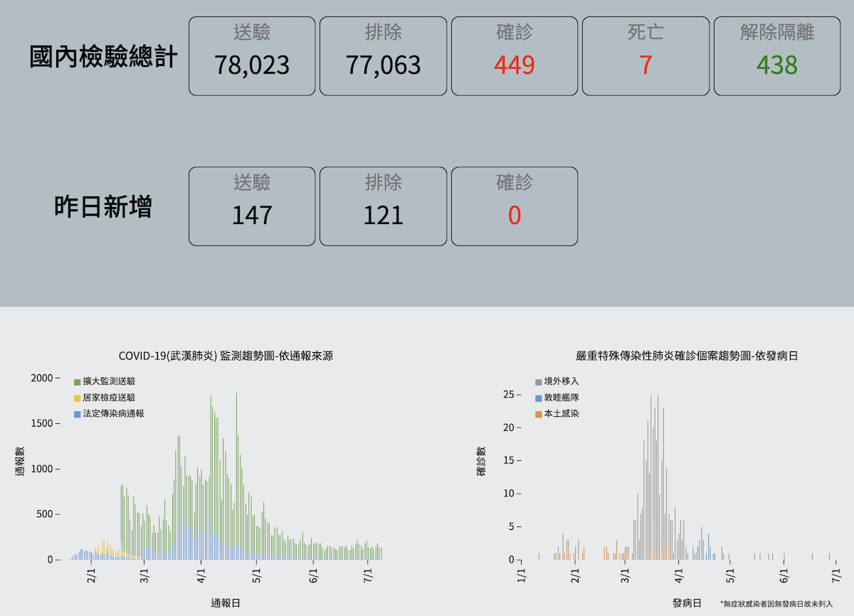The height and width of the screenshot is (616, 854).
Task: Click the yellow 居家檢疫送驗 legend swatch
Action: [x=77, y=398]
